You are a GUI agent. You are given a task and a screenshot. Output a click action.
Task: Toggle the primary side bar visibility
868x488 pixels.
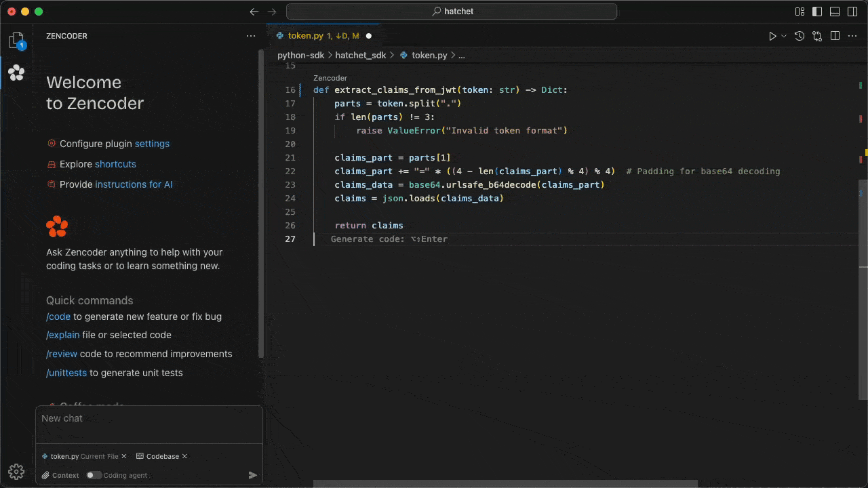pos(817,12)
